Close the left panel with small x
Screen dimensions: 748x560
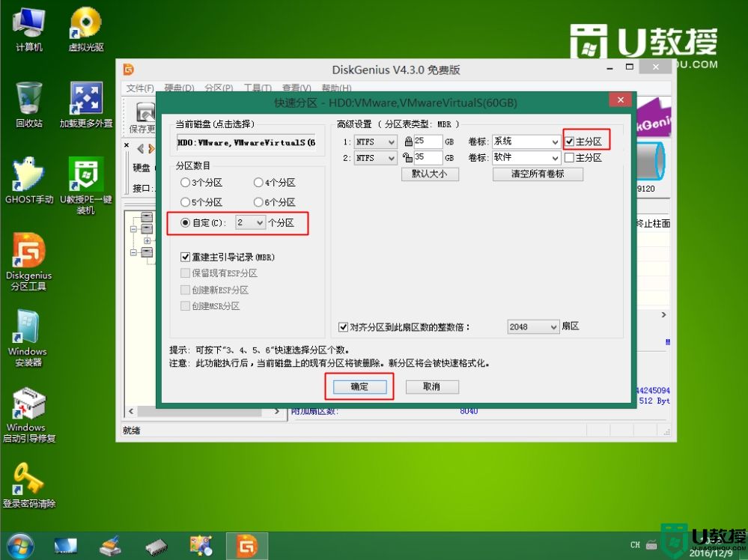127,145
